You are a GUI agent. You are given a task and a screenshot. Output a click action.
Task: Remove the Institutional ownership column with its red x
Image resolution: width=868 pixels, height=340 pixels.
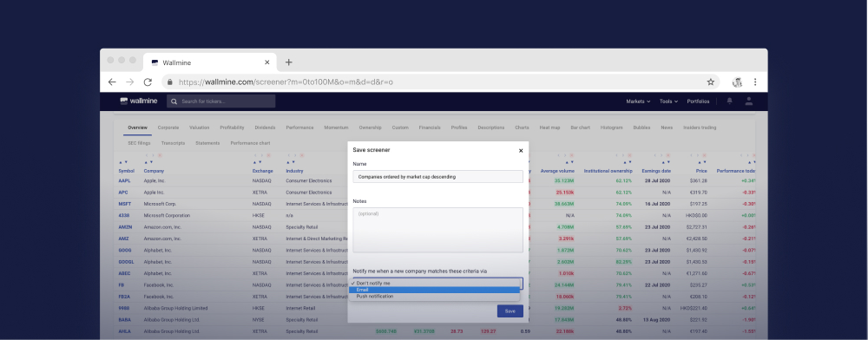pyautogui.click(x=629, y=156)
